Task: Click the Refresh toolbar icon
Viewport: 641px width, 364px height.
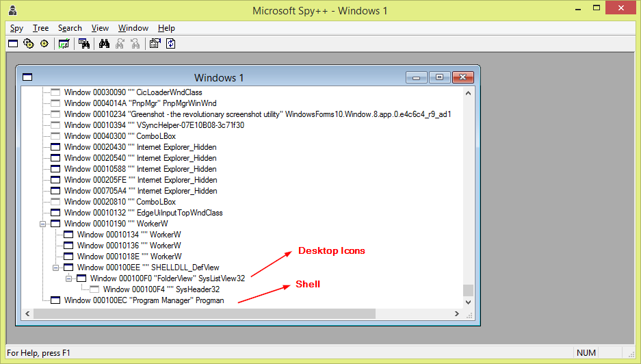Action: click(171, 43)
